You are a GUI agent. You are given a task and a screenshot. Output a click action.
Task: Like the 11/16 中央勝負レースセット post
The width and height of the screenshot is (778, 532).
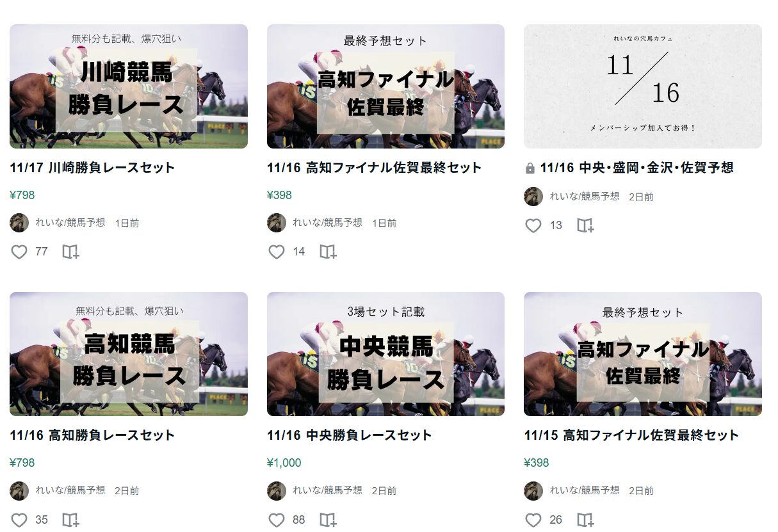pyautogui.click(x=276, y=520)
